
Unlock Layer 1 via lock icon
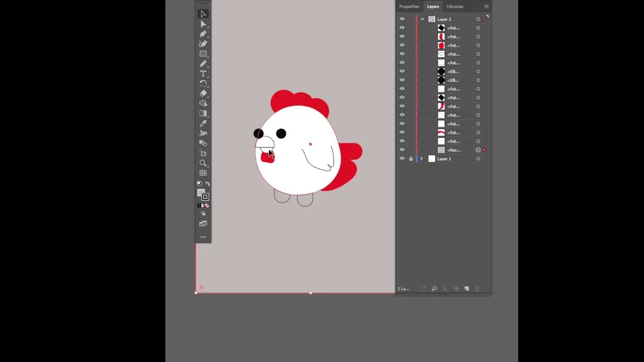[411, 159]
